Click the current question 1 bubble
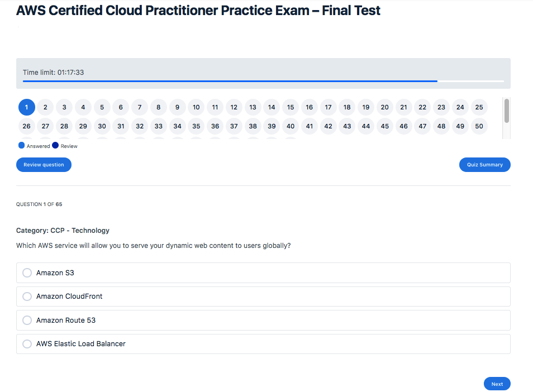 click(26, 107)
